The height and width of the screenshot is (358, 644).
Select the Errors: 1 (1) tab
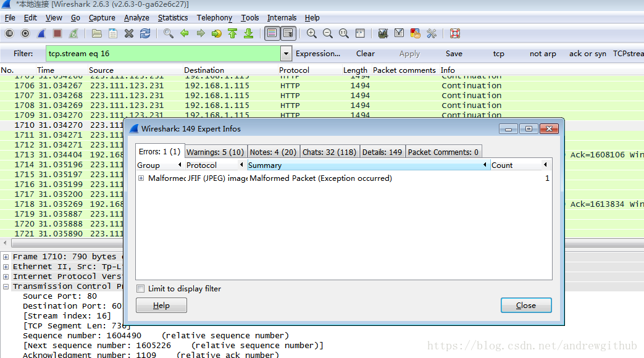click(159, 151)
